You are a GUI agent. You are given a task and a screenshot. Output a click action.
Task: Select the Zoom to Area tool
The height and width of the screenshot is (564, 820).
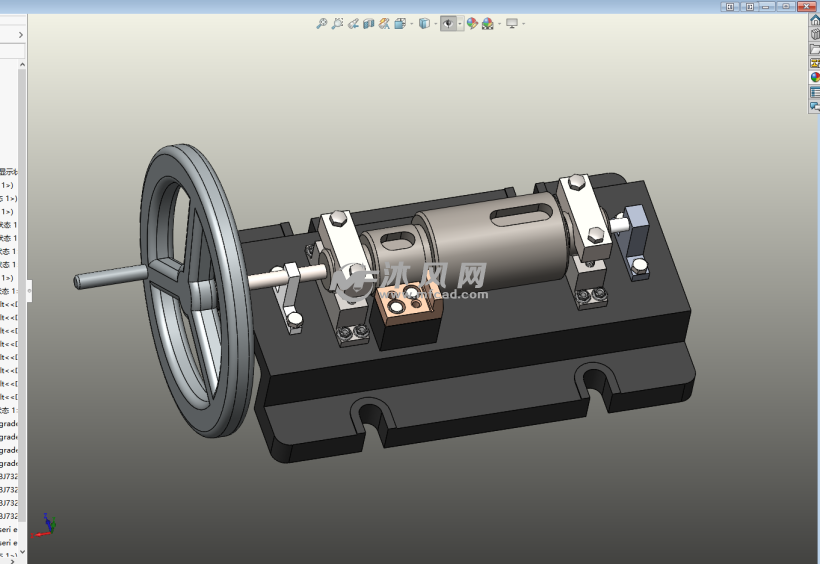(x=338, y=23)
